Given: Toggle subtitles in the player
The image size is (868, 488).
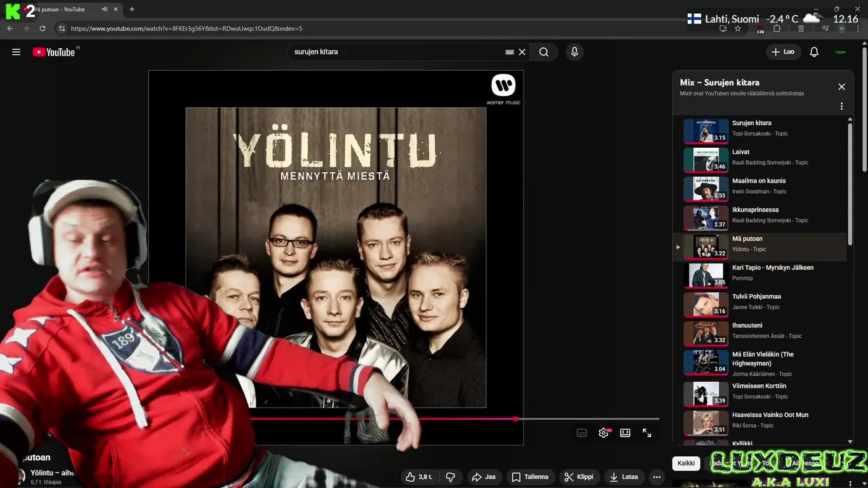Looking at the screenshot, I should 582,433.
